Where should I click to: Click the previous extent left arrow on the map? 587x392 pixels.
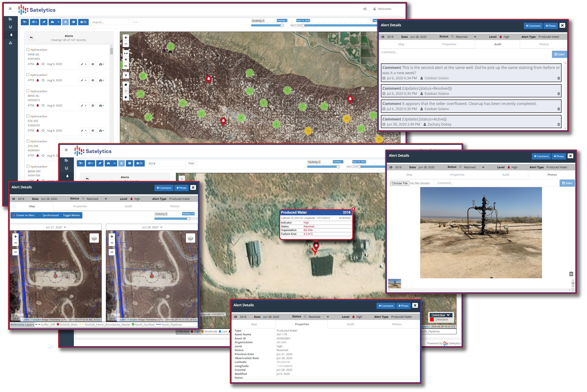[x=126, y=97]
